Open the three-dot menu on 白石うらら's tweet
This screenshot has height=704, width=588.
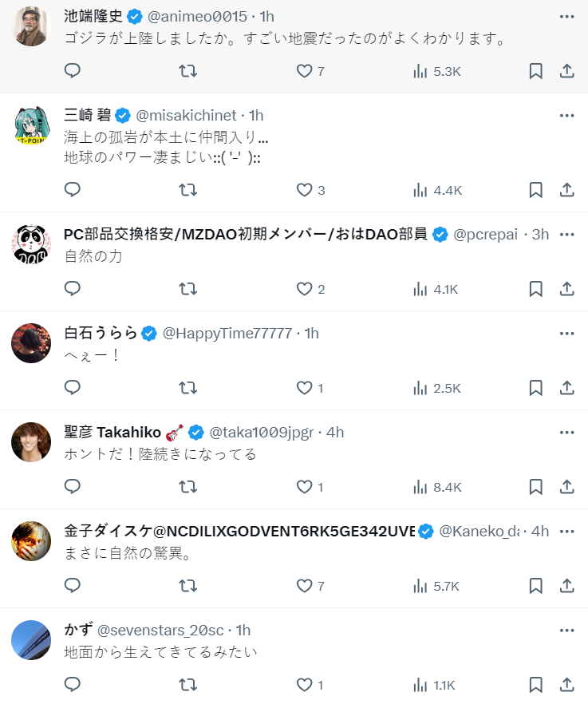pos(567,334)
